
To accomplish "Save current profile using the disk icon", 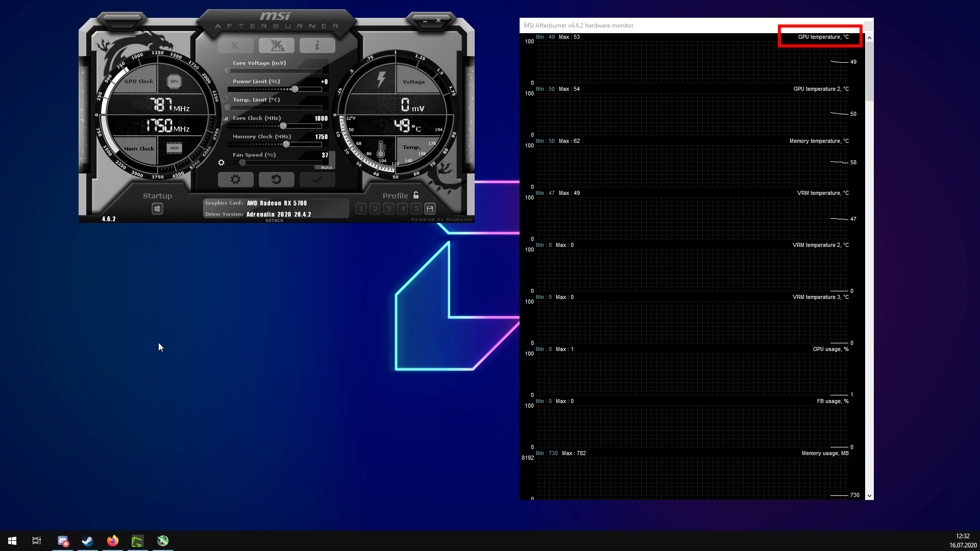I will coord(429,209).
